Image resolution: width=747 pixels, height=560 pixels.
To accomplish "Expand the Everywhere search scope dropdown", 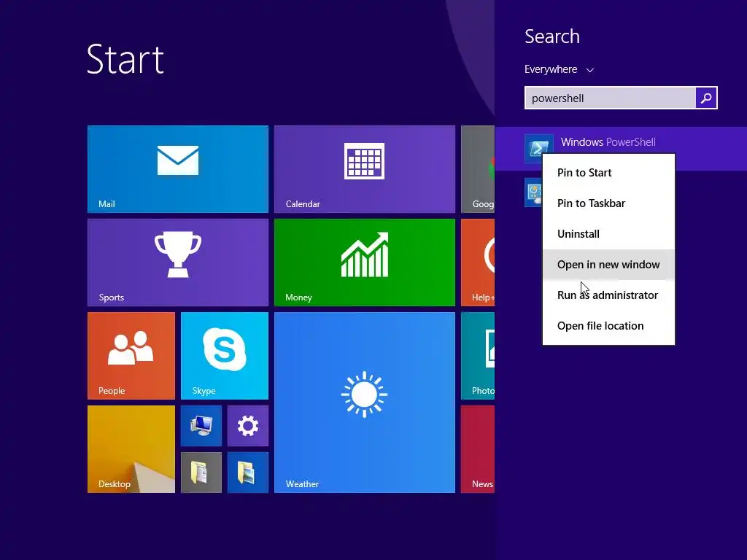I will pos(559,69).
